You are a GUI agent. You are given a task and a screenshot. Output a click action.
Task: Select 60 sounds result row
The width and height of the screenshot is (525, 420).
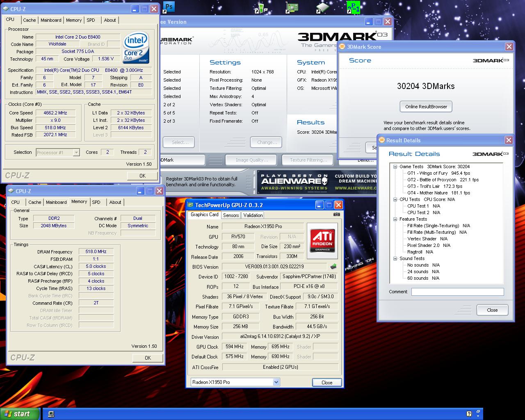tap(423, 278)
